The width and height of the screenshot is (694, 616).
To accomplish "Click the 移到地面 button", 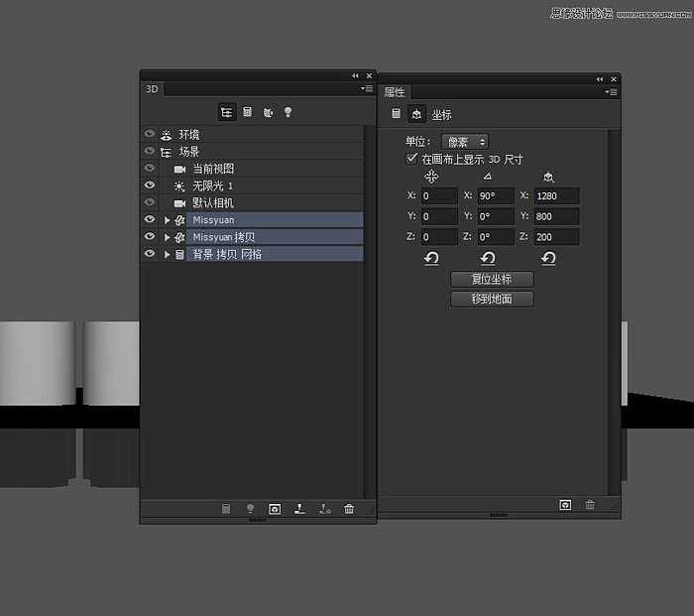I will (x=492, y=299).
